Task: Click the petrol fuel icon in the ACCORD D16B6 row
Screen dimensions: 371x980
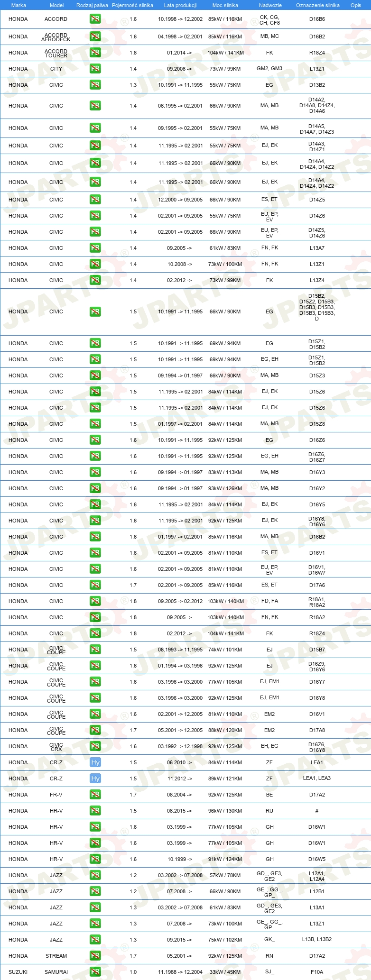Action: [95, 19]
